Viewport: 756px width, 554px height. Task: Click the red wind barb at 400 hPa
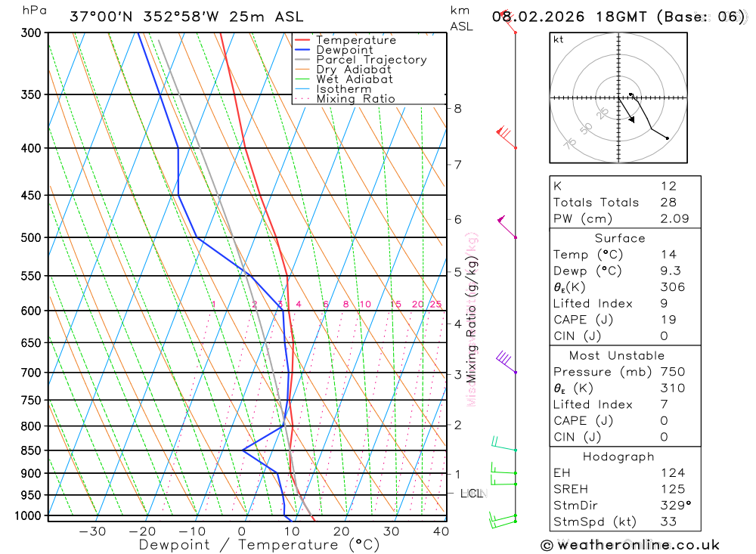(x=507, y=138)
